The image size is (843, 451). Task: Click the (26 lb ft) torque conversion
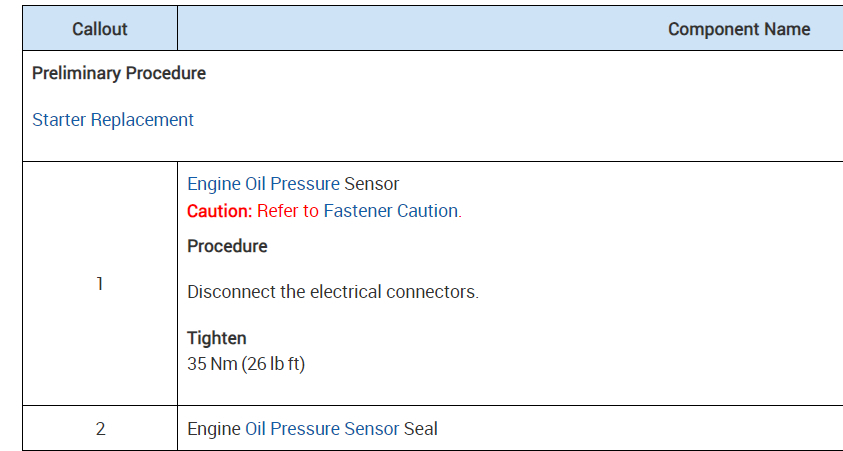(273, 363)
